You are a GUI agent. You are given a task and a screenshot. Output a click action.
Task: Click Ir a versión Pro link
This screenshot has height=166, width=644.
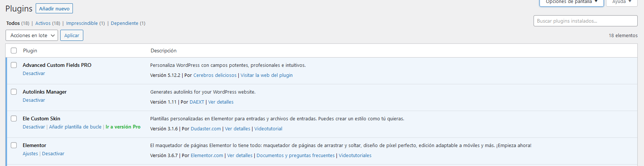coord(123,127)
